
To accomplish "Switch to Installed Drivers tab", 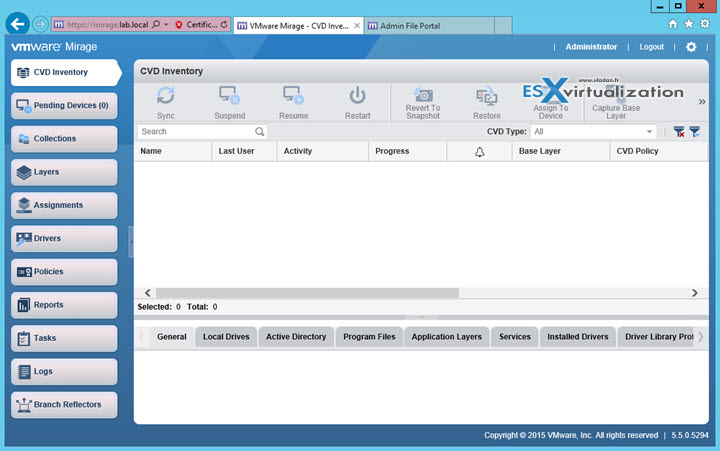I will (x=578, y=337).
